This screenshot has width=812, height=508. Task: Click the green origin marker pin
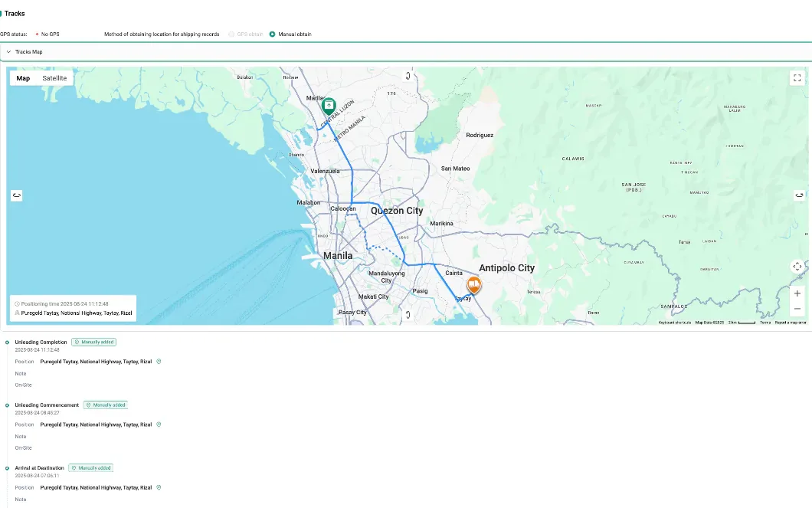click(329, 107)
